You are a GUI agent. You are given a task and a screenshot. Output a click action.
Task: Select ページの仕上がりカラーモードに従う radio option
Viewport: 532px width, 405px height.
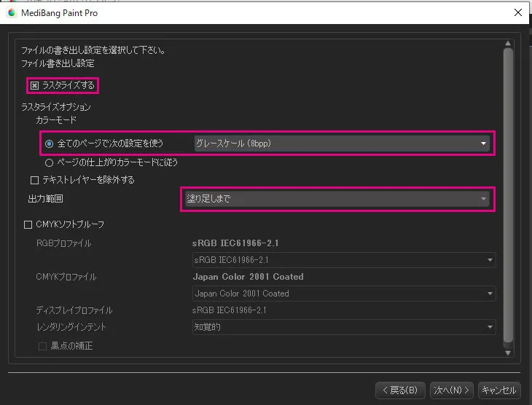50,162
